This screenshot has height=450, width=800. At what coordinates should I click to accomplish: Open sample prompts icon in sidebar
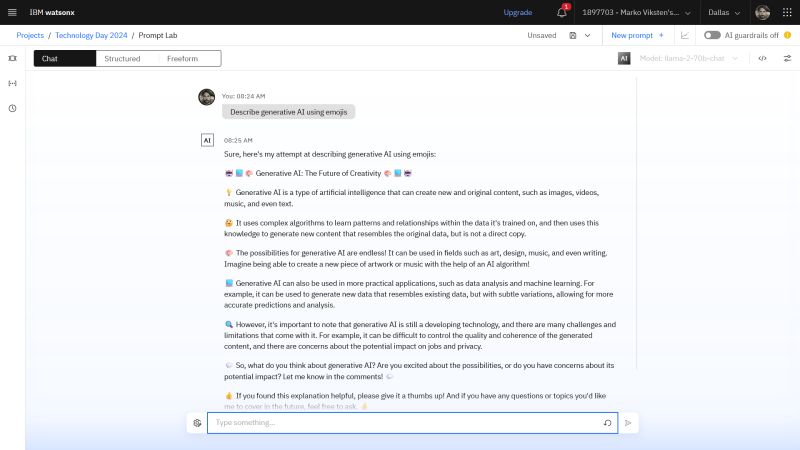(x=12, y=58)
